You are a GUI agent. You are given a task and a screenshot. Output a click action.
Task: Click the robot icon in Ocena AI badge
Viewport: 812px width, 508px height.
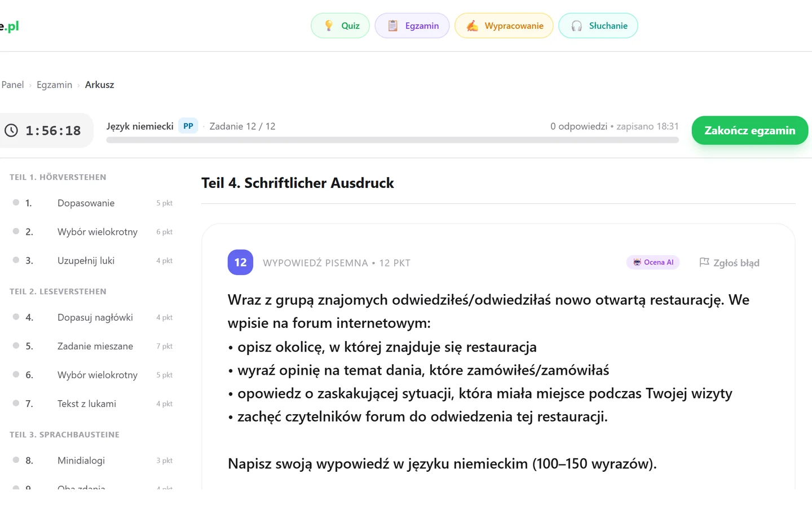[x=637, y=262]
